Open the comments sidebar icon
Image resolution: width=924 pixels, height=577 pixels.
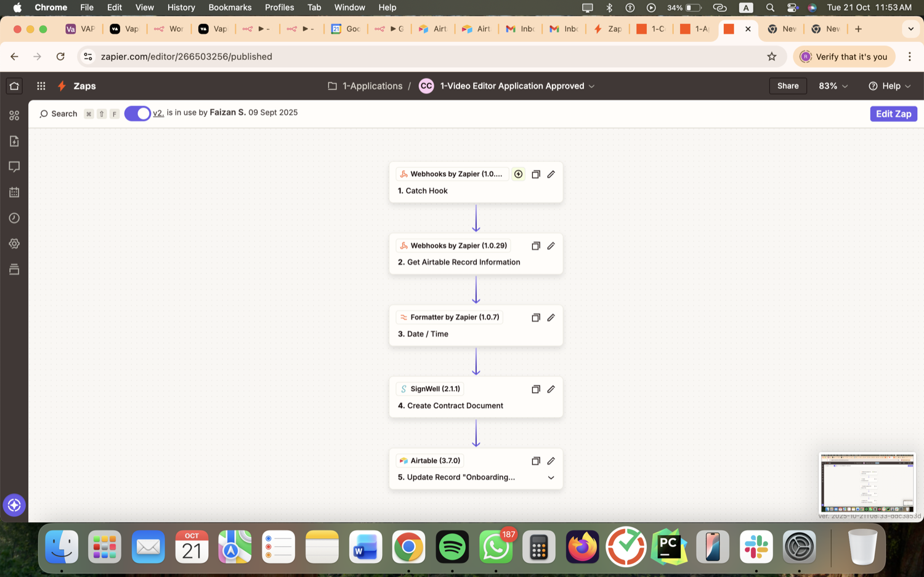[14, 167]
